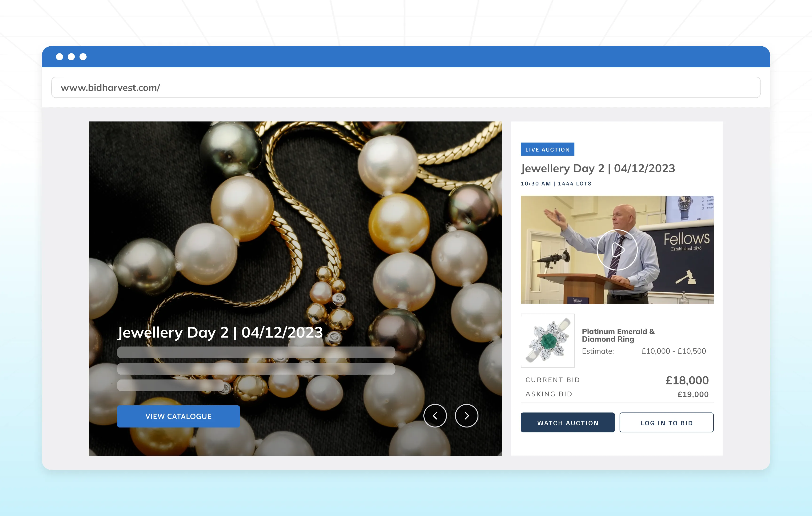
Task: Click the £19,000 asking bid amount
Action: click(x=693, y=394)
